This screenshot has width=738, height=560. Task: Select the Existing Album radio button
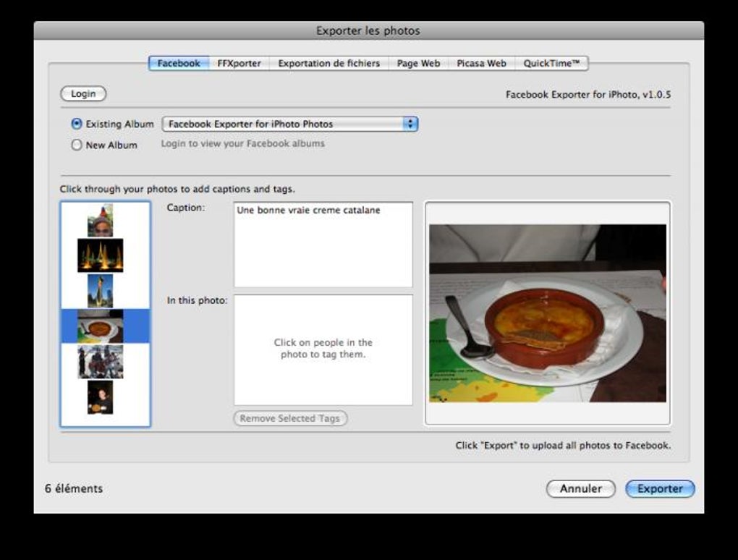point(76,124)
